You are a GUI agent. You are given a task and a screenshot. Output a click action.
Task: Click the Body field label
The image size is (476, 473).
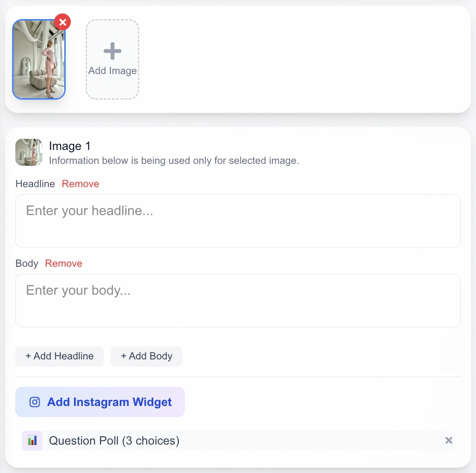click(x=27, y=264)
